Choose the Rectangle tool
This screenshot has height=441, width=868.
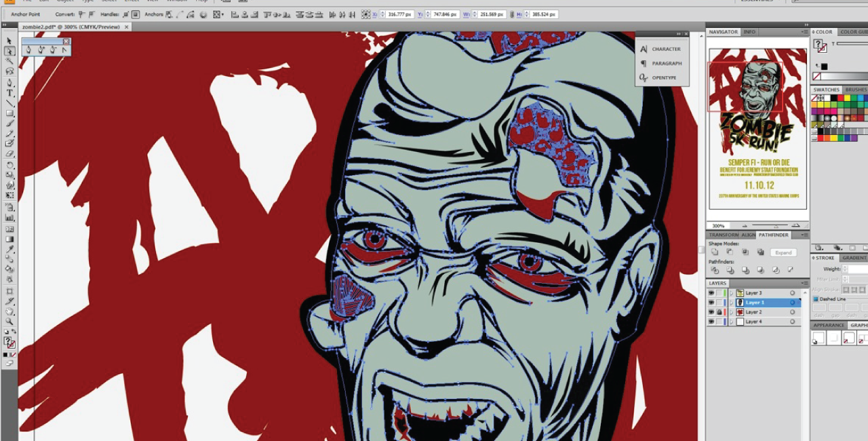coord(9,113)
